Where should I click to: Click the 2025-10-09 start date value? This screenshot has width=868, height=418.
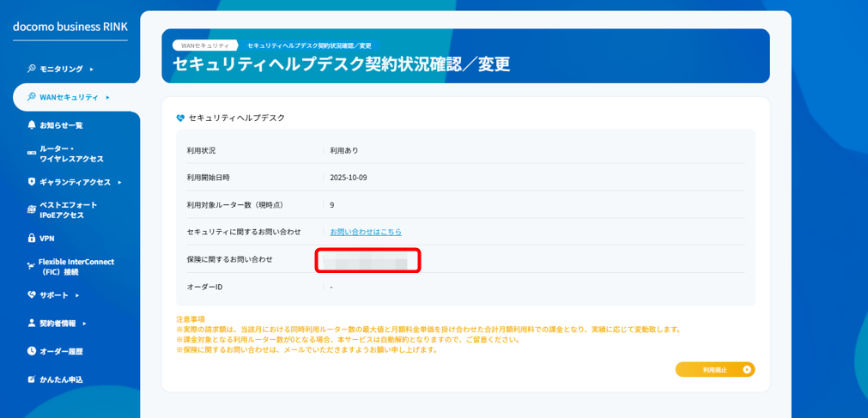[x=349, y=177]
